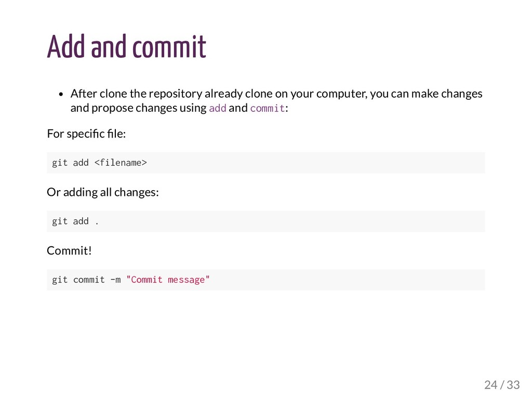This screenshot has width=532, height=399.
Task: Click the dot in the "git add ." command
Action: [x=97, y=222]
